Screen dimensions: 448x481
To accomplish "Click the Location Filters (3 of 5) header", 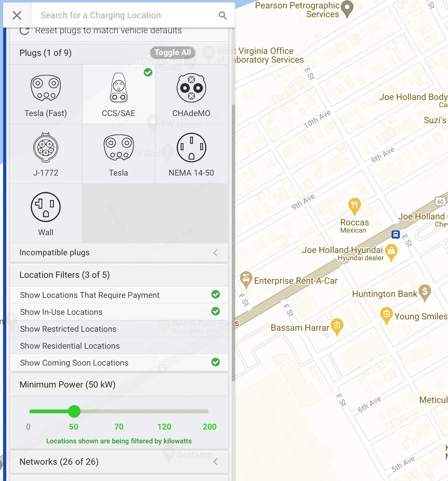I will tap(119, 275).
